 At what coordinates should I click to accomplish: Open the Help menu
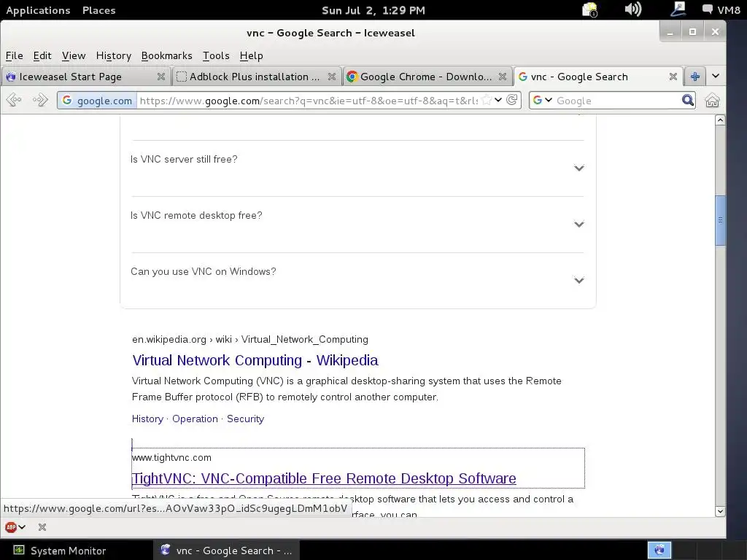point(252,55)
